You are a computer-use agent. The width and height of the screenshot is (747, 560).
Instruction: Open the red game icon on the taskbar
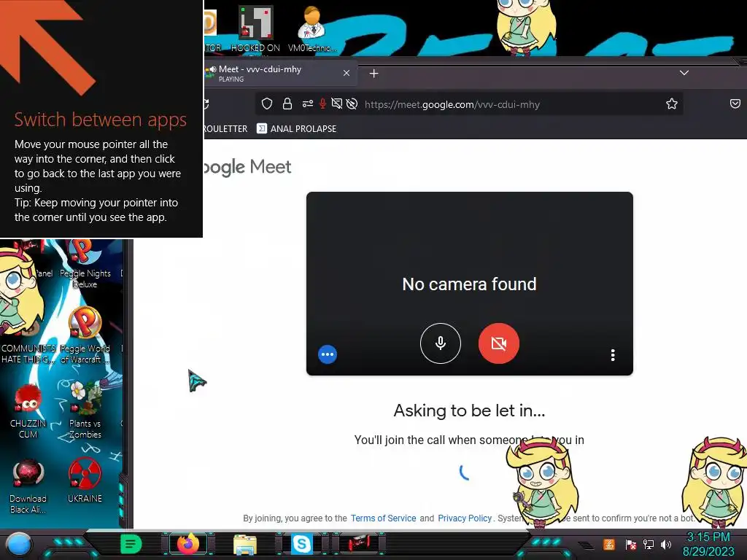click(358, 544)
